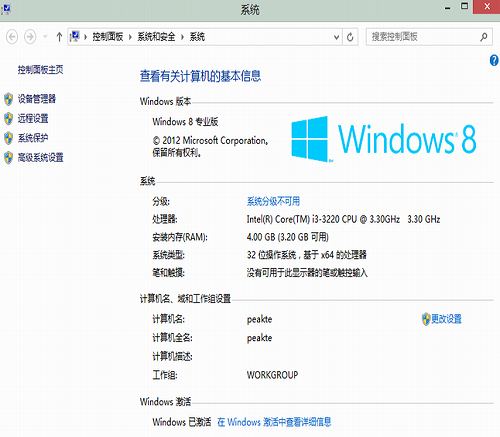
Task: Go back with the back arrow
Action: click(x=12, y=37)
